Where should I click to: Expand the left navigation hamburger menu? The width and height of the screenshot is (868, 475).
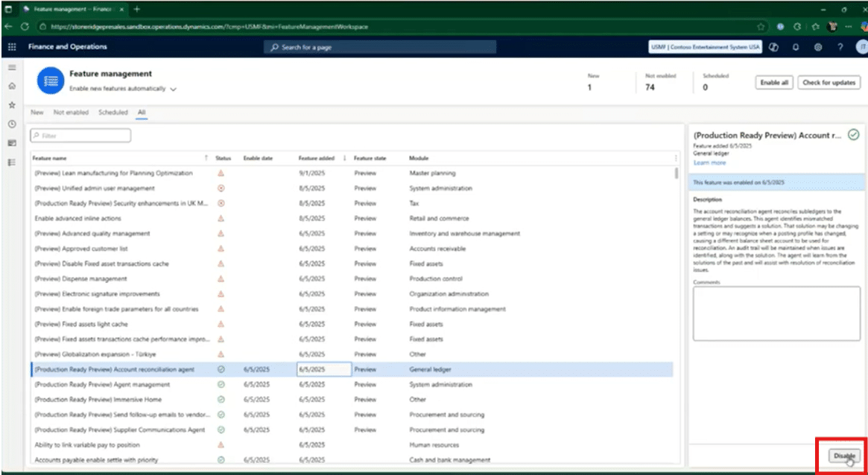[12, 67]
